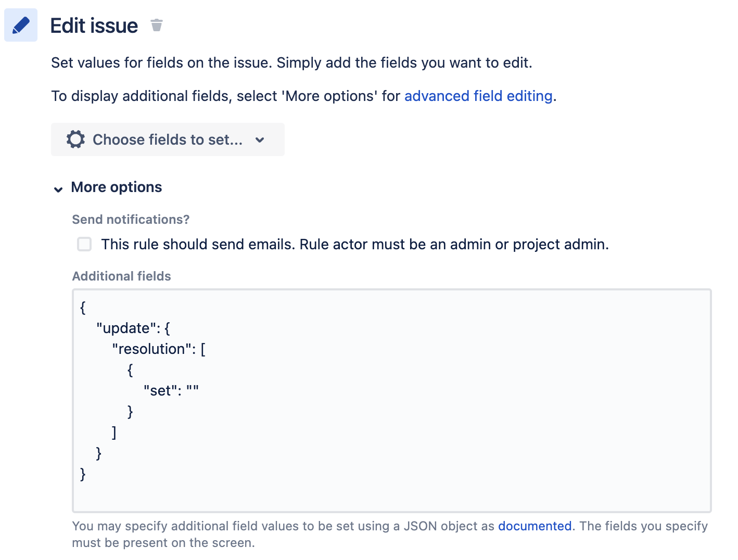Click the Choose fields to set button
The width and height of the screenshot is (738, 560).
tap(168, 139)
